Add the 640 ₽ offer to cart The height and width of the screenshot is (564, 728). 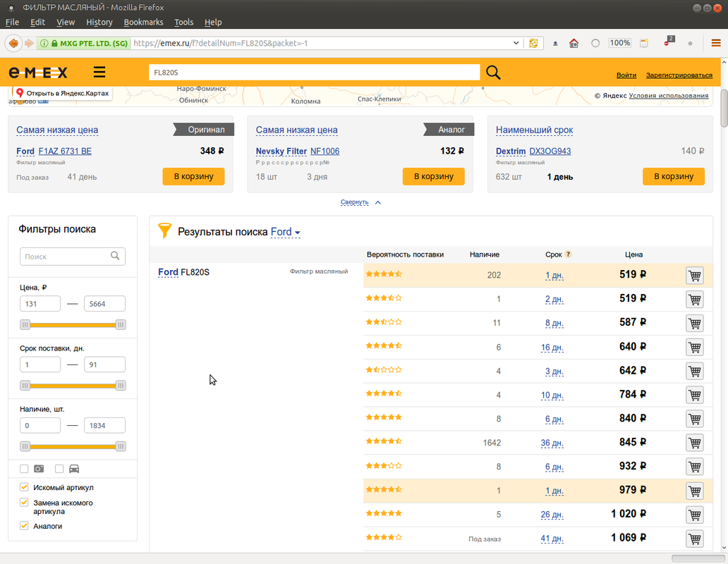(x=695, y=347)
